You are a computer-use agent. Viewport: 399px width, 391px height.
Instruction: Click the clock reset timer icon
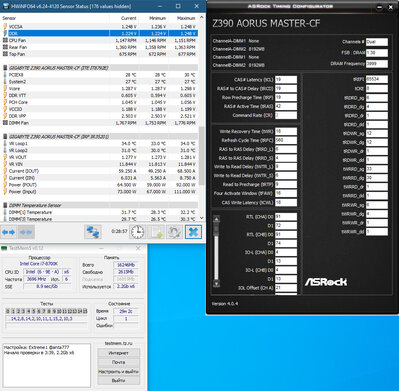(x=137, y=232)
